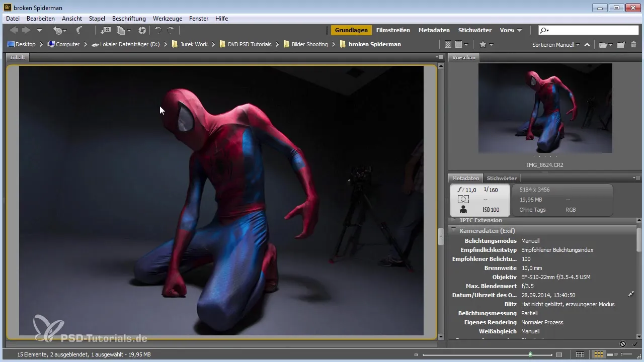Viewport: 644px width, 362px height.
Task: Switch to the Metadaten workspace
Action: point(434,30)
